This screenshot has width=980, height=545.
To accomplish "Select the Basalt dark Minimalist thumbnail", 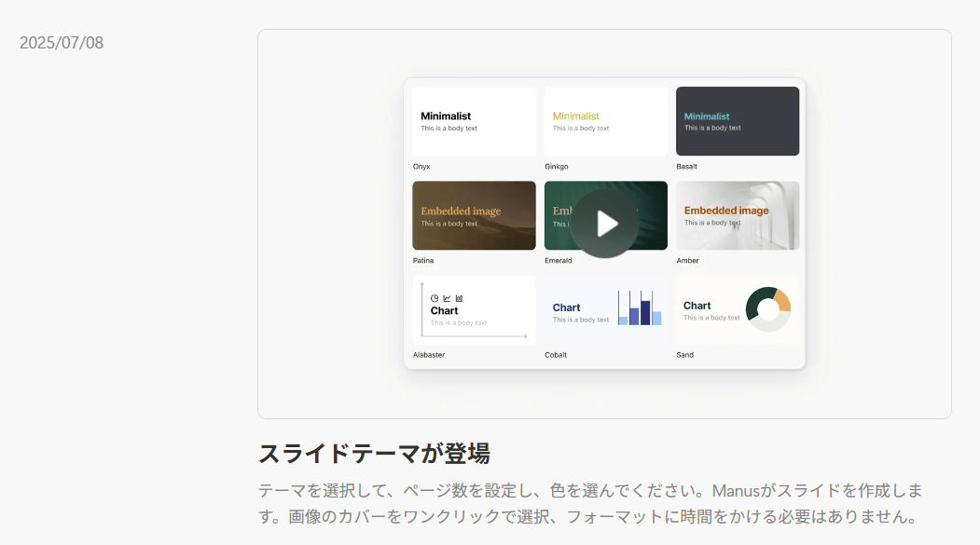I will (738, 121).
